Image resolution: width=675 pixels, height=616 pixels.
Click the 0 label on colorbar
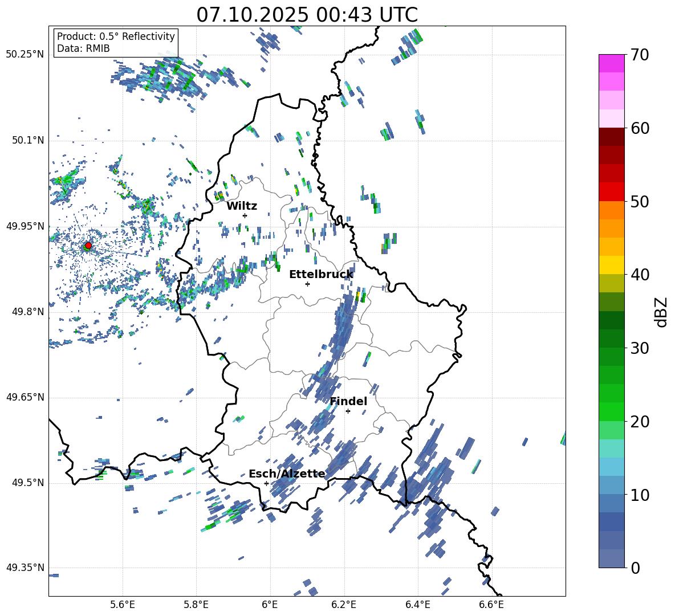click(x=635, y=568)
